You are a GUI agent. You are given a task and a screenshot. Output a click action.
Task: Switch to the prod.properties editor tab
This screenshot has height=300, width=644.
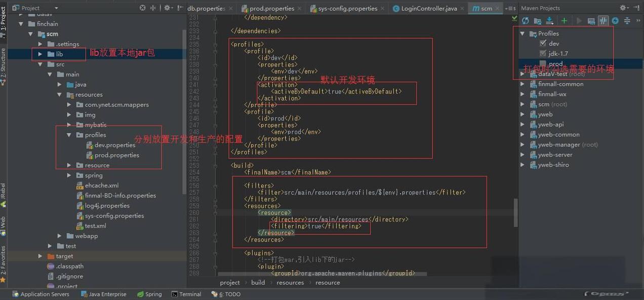(271, 9)
